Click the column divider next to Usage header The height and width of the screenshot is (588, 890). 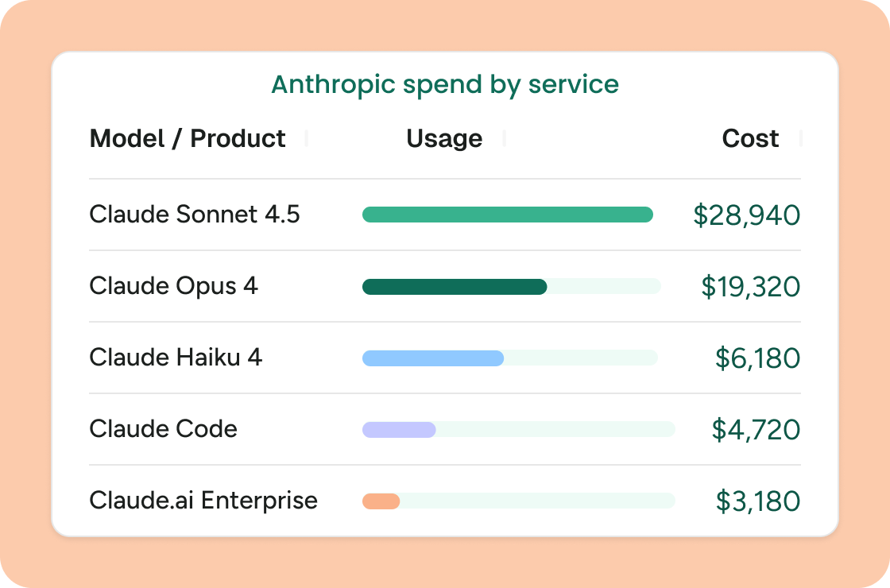(504, 138)
